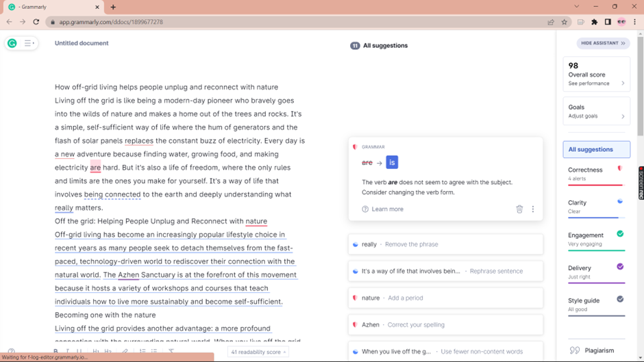Click the underlined phrase 'being connected'

[x=112, y=194]
